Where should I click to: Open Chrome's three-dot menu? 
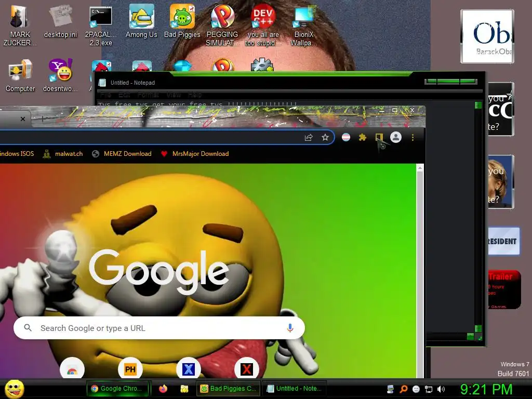click(x=413, y=137)
